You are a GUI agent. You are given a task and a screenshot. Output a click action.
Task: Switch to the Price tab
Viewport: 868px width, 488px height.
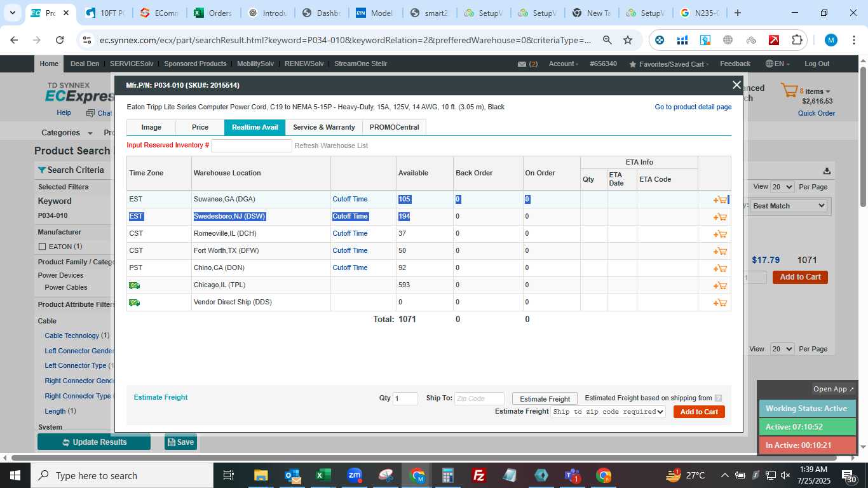pyautogui.click(x=200, y=128)
